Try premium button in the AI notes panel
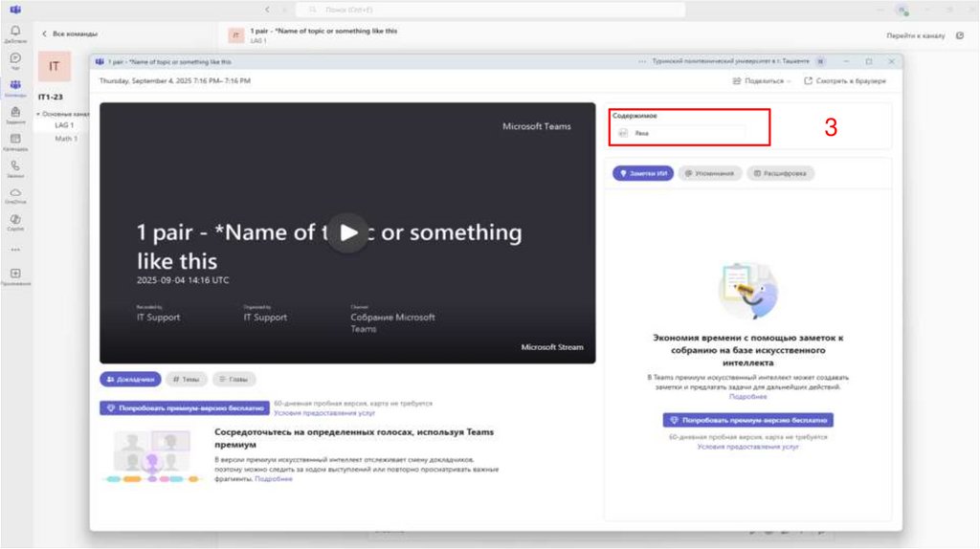The height and width of the screenshot is (549, 980). click(x=748, y=420)
